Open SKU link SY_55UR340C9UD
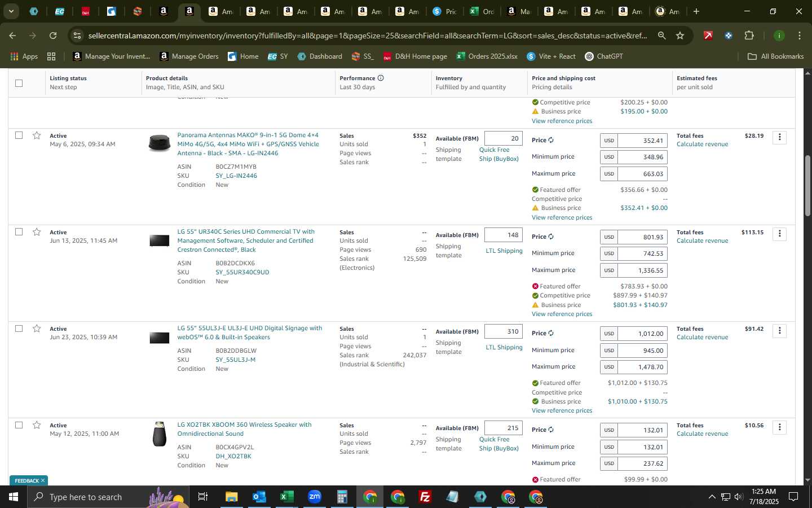Image resolution: width=812 pixels, height=508 pixels. [x=242, y=272]
